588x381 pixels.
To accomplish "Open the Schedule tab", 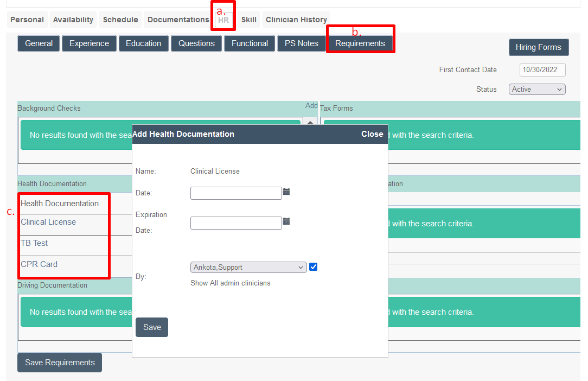I will 120,20.
